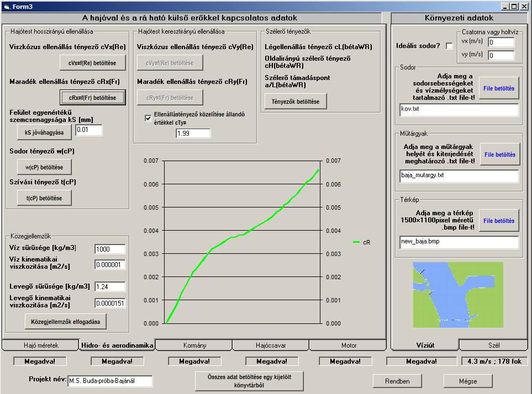Click the disabled cRy=f(Fr) betöltése button
This screenshot has height=394, width=532.
pos(170,98)
